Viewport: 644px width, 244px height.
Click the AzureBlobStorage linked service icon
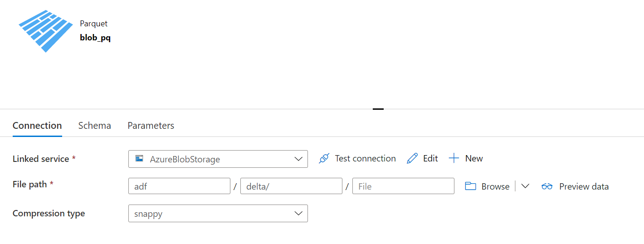(140, 159)
